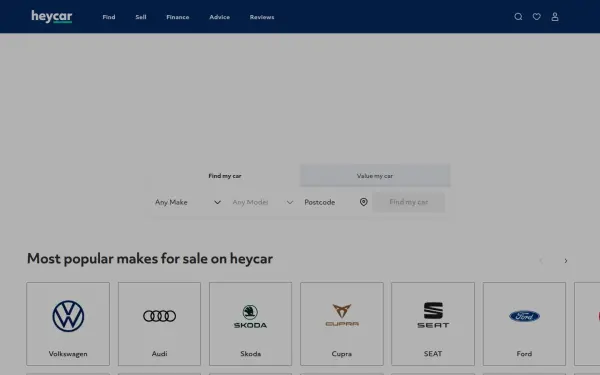Select the Cupra make card
The width and height of the screenshot is (600, 375).
coord(342,324)
